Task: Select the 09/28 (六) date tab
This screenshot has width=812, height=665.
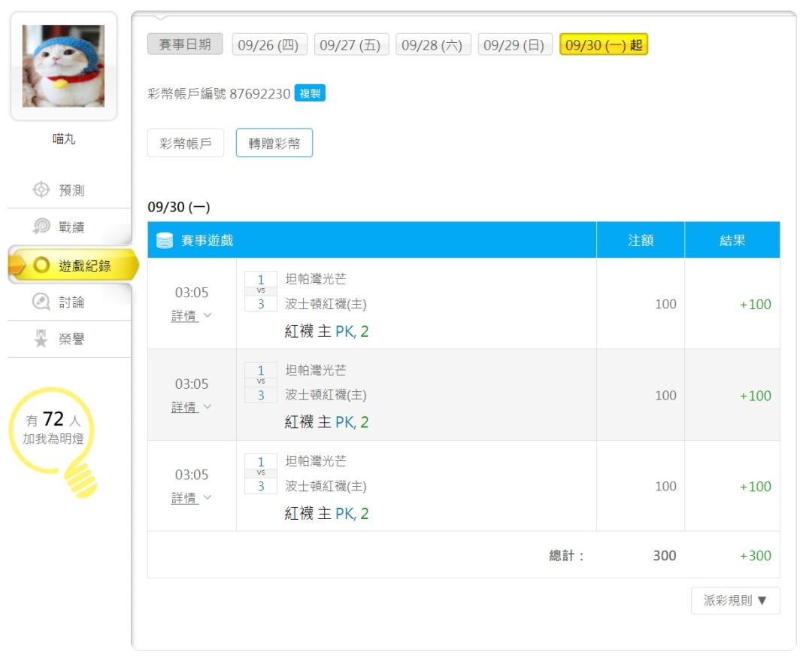Action: point(433,44)
